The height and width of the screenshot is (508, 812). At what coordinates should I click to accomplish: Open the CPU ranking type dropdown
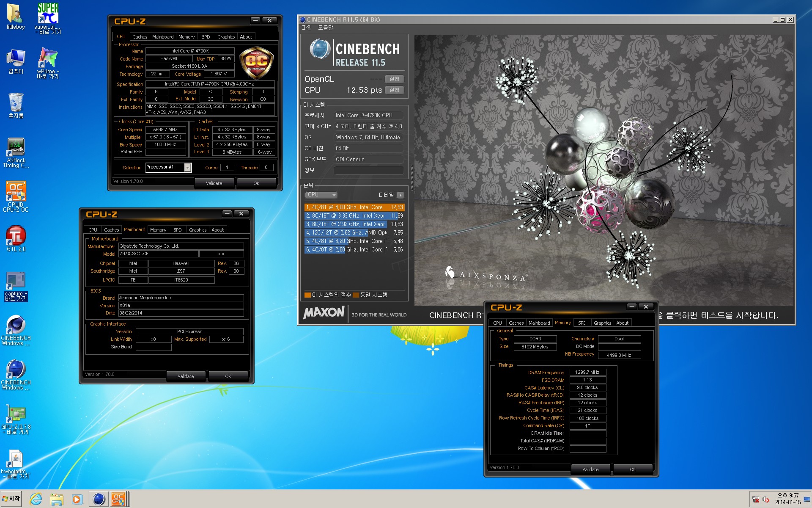(x=321, y=195)
